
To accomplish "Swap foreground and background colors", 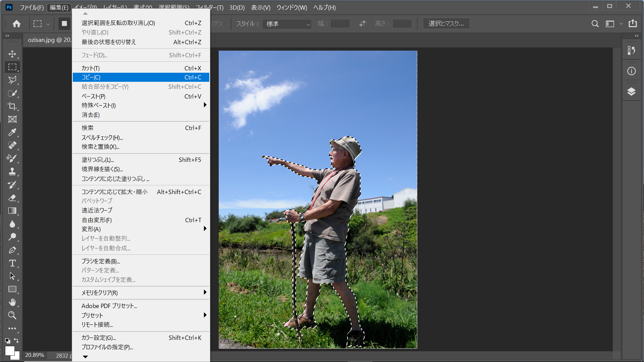I will coord(16,341).
